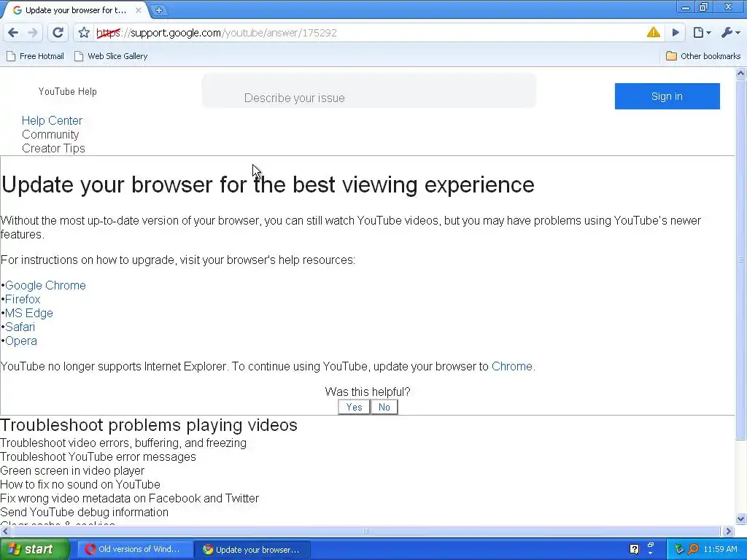Screen dimensions: 747x560
Task: Go to the Community section
Action: (x=50, y=134)
